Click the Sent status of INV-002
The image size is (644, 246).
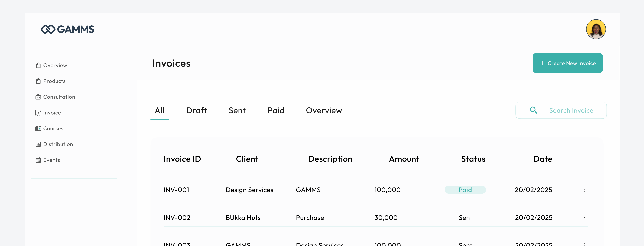click(x=465, y=217)
